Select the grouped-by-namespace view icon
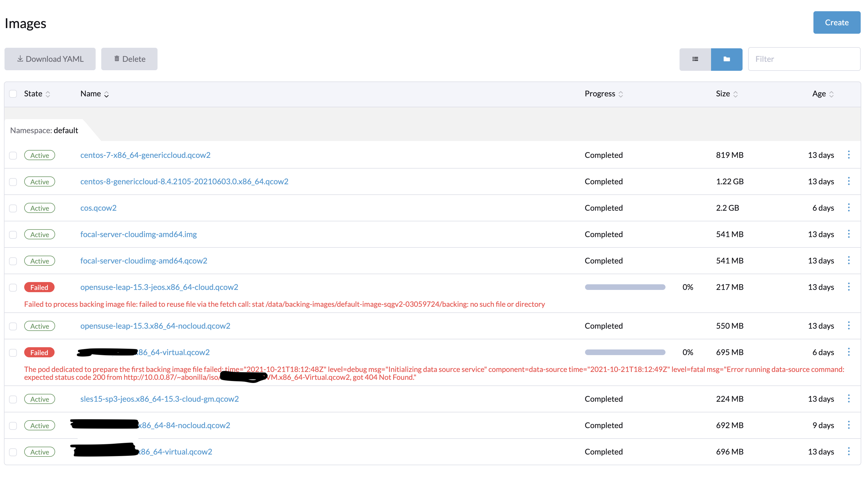This screenshot has width=868, height=477. pos(727,59)
